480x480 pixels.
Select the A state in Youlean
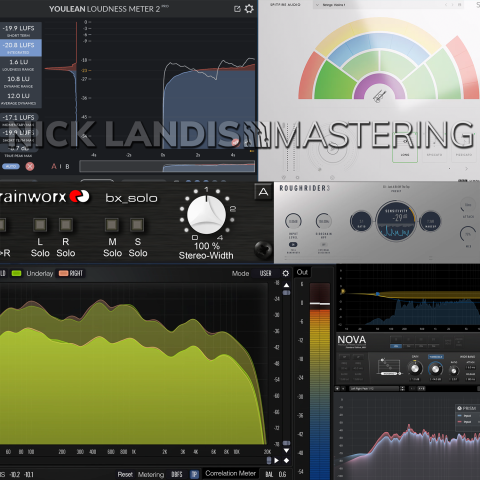(x=54, y=166)
